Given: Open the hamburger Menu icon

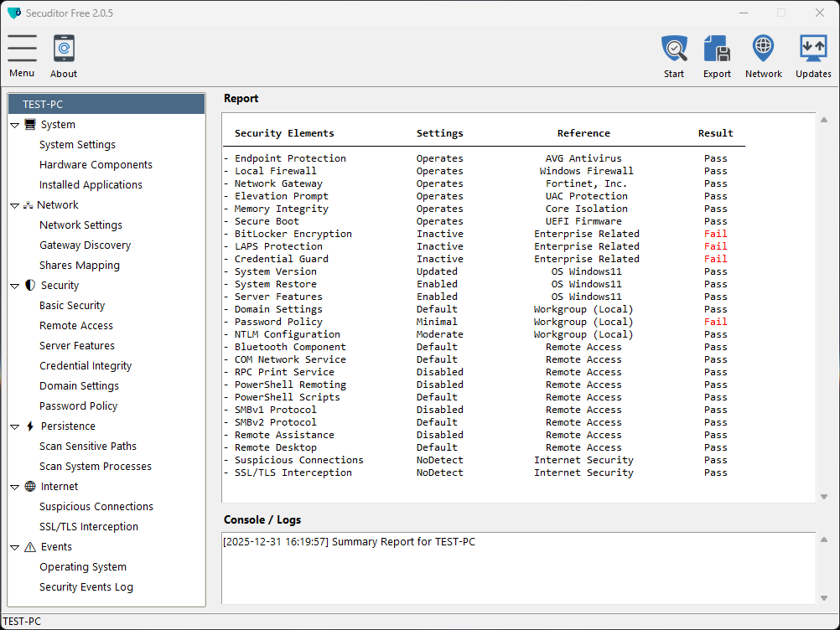Looking at the screenshot, I should [22, 49].
